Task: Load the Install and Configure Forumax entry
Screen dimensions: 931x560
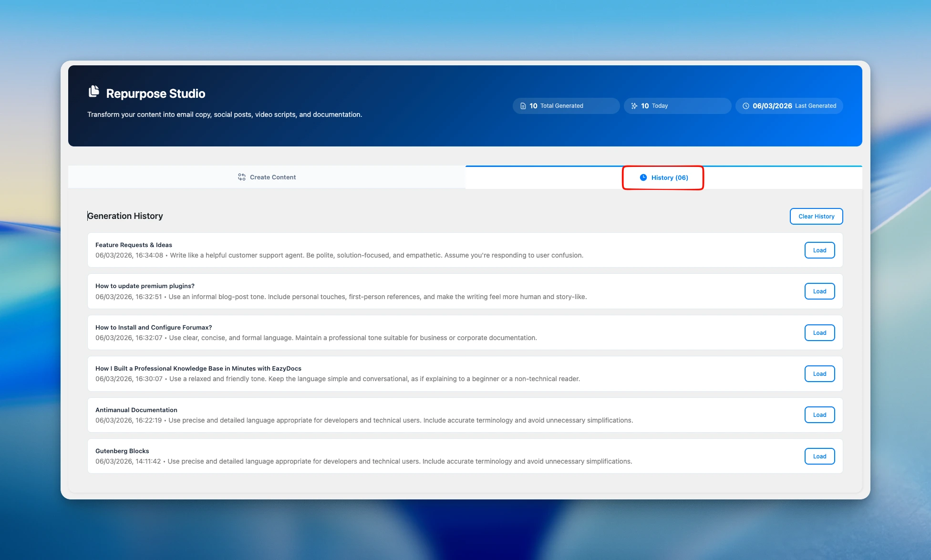Action: click(819, 333)
